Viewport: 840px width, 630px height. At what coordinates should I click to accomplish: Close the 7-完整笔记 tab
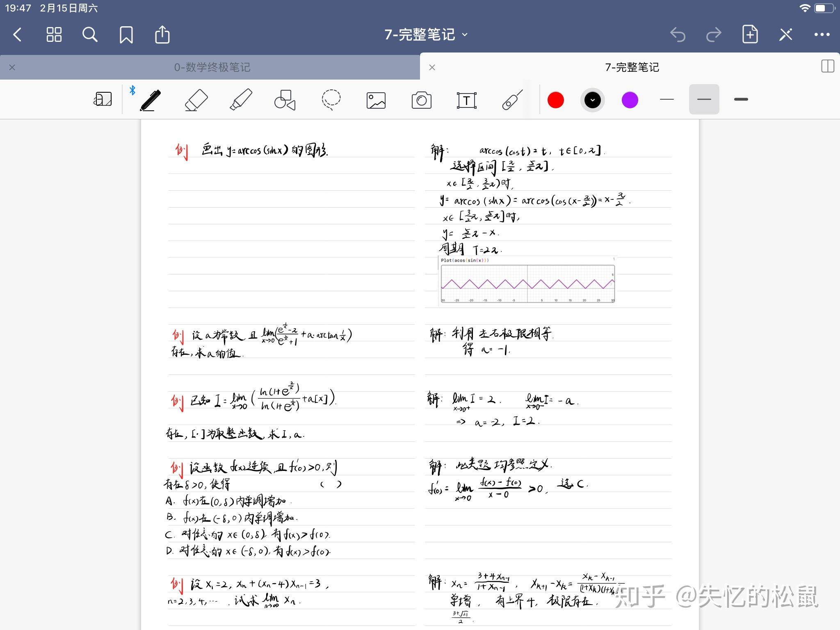pos(432,67)
